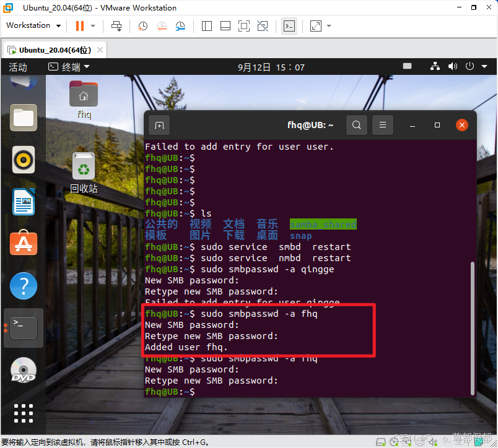
Task: Click the stretch guest display icon
Action: (x=316, y=26)
